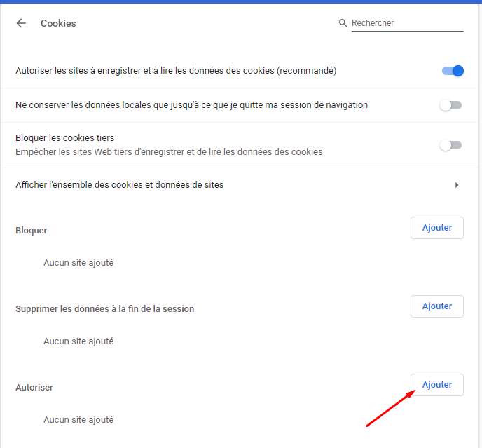
Task: Select the Bloquer section heading
Action: [32, 231]
